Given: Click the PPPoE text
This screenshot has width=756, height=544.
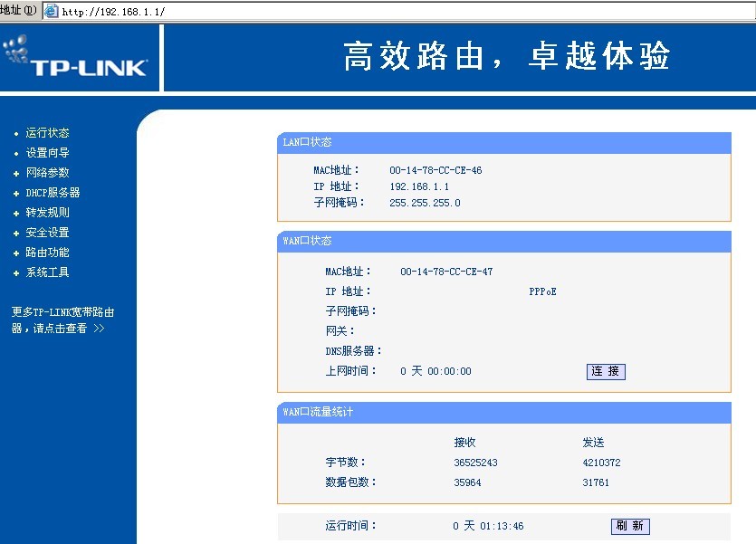Looking at the screenshot, I should 542,291.
